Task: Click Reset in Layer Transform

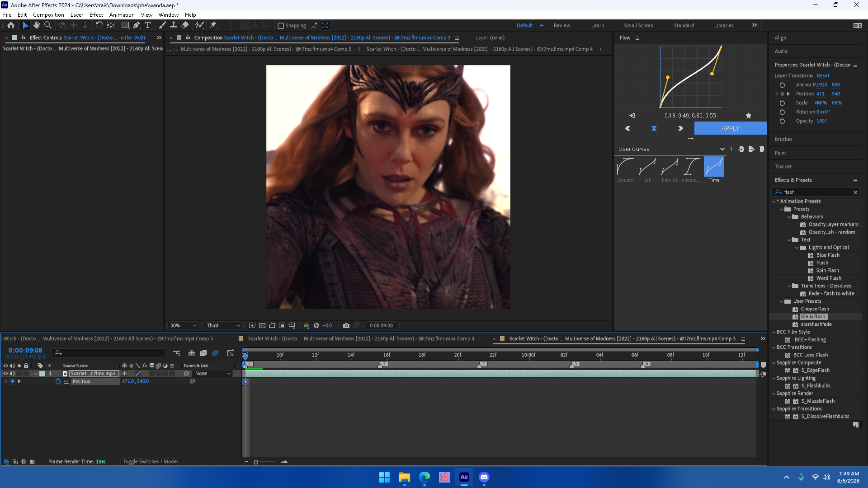Action: click(823, 75)
